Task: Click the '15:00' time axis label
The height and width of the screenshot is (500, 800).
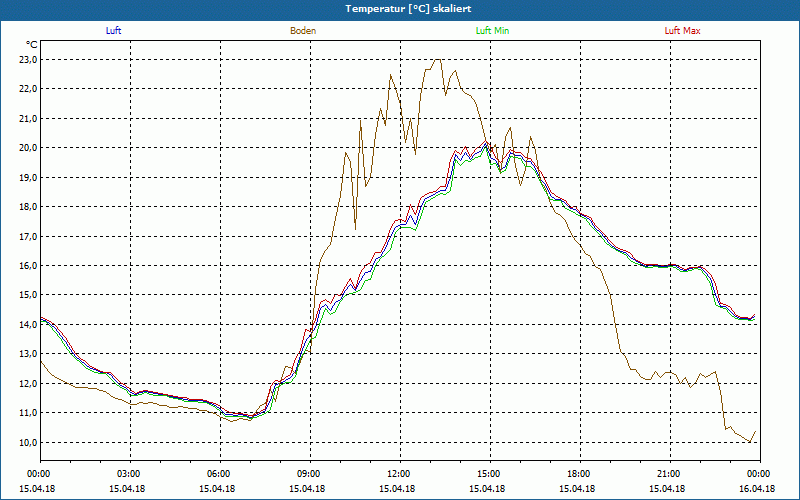Action: pos(490,474)
